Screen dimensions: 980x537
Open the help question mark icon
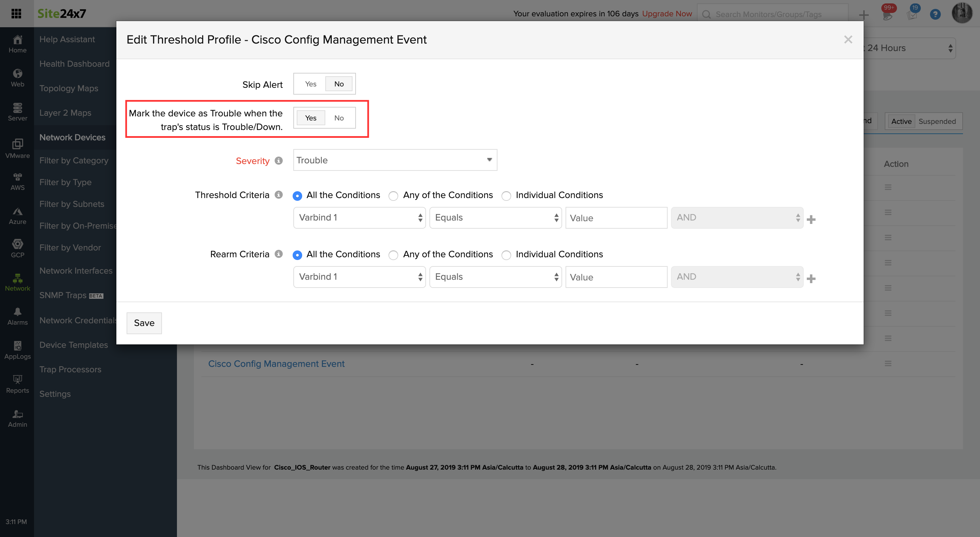(935, 14)
